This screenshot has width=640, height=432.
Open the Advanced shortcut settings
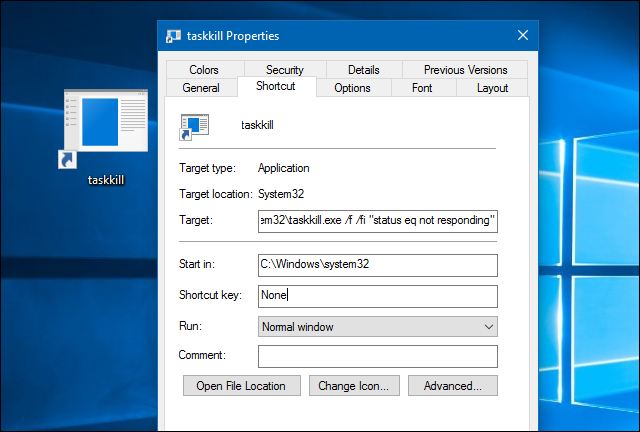point(453,385)
